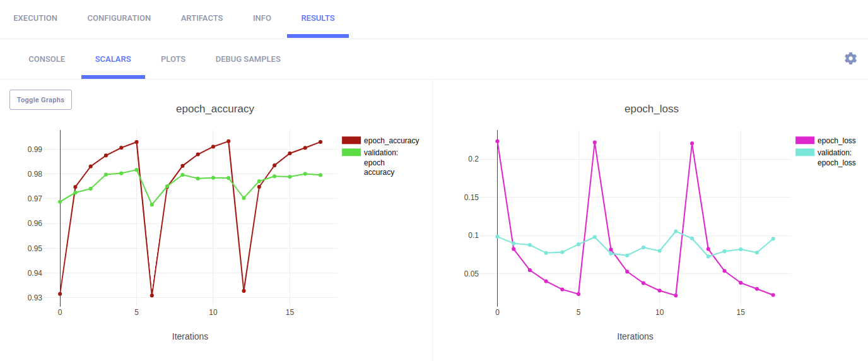This screenshot has height=361, width=868.
Task: Click the epoch_accuracy chart title
Action: [x=214, y=109]
